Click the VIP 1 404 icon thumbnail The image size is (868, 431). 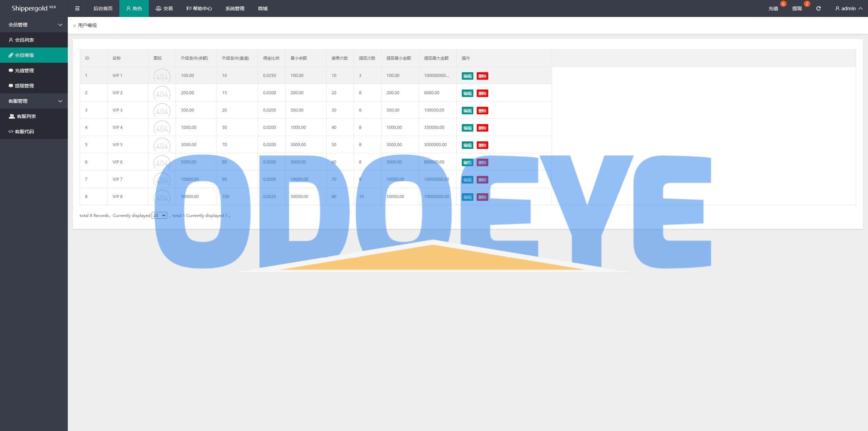[x=162, y=76]
